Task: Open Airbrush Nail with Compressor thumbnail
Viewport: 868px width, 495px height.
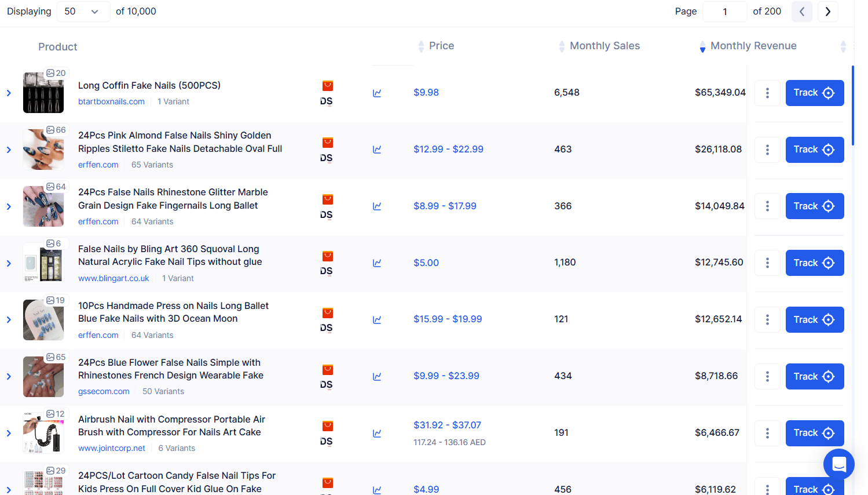Action: point(43,433)
